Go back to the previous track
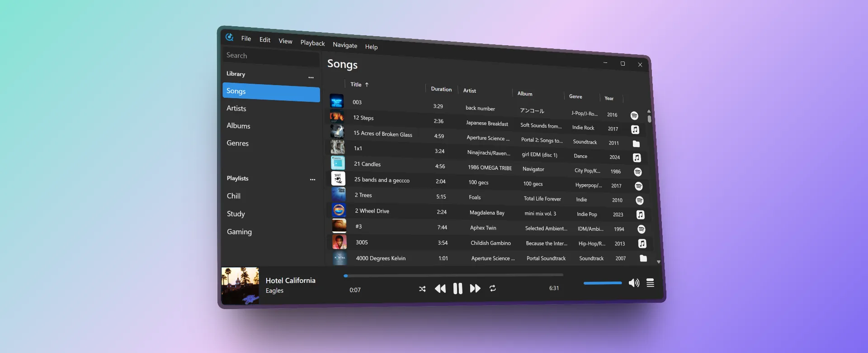This screenshot has height=353, width=868. 440,289
